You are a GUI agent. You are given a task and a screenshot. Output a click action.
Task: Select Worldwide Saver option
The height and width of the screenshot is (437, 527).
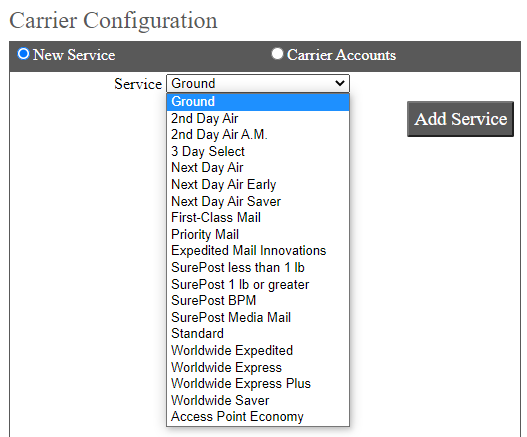[258, 400]
